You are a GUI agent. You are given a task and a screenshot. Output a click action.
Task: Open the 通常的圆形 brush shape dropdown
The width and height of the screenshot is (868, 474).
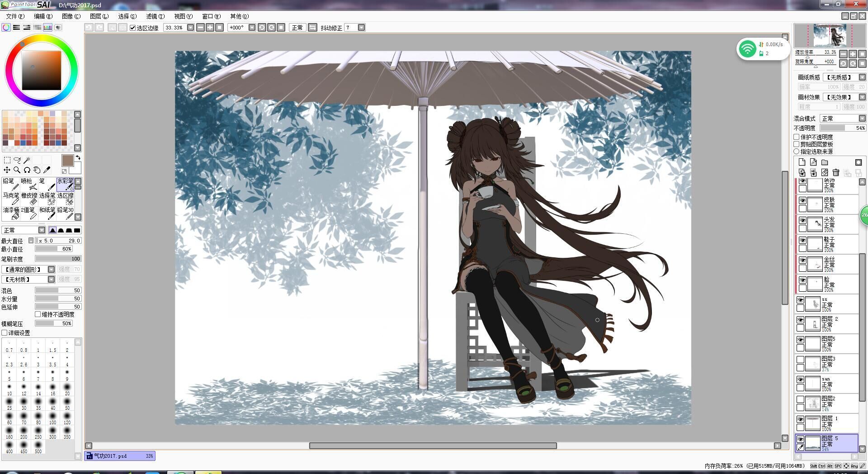point(51,269)
